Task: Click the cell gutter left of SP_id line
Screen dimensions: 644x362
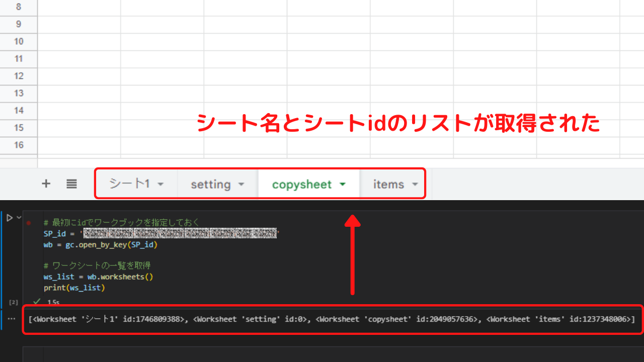Action: (28, 233)
